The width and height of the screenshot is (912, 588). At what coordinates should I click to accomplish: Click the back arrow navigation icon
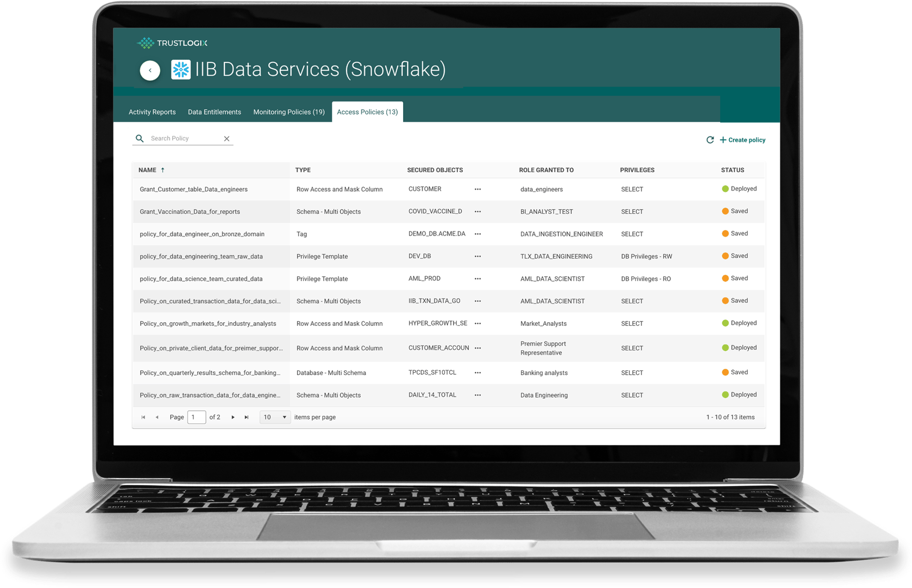point(149,71)
